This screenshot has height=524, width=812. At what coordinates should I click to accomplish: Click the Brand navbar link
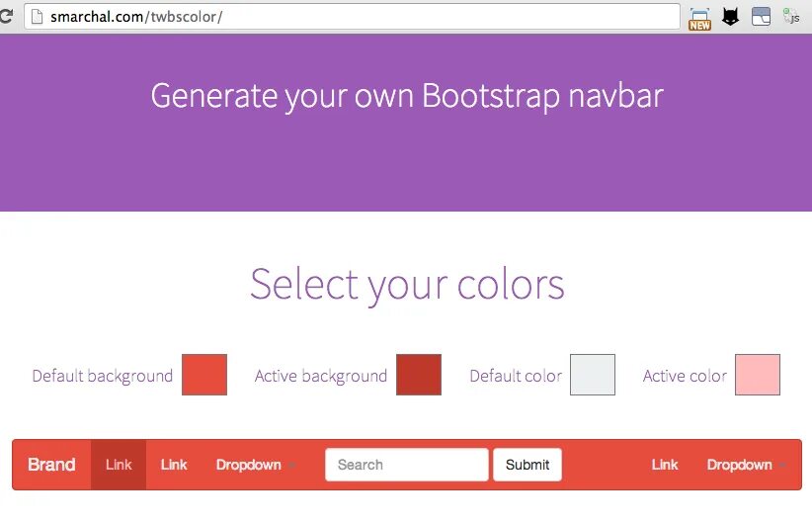pyautogui.click(x=51, y=465)
